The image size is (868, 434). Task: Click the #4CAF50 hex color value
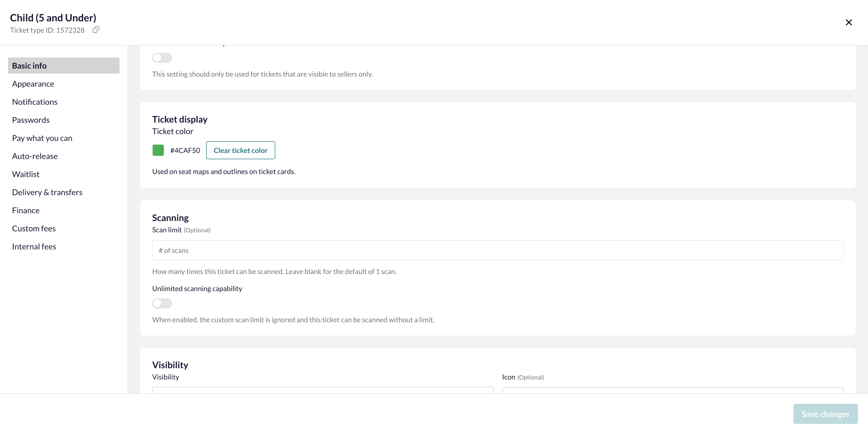(185, 150)
